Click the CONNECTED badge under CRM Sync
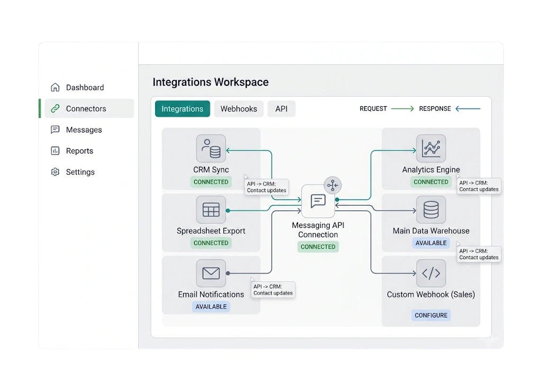This screenshot has width=542, height=392. [x=211, y=182]
